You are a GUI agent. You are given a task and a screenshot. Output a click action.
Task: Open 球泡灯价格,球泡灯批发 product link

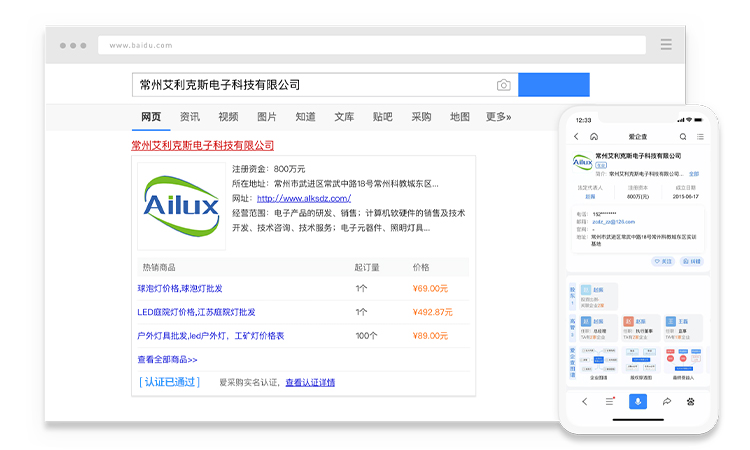click(x=180, y=288)
